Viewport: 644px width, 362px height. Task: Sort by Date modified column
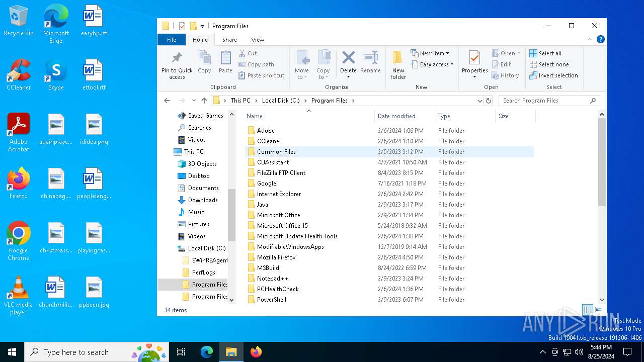tap(405, 116)
